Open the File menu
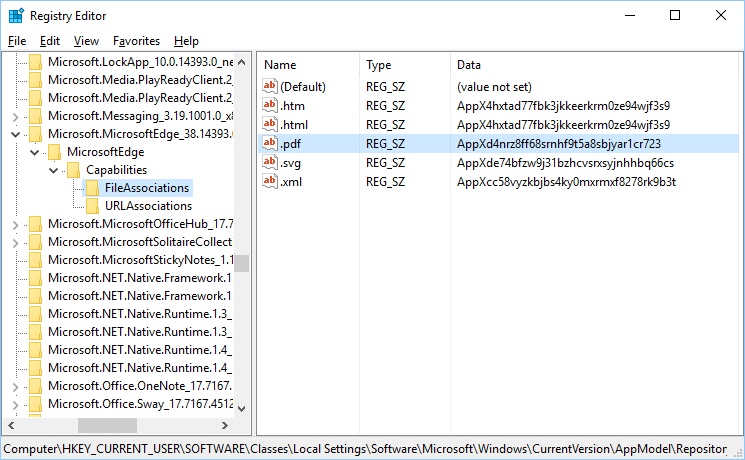The width and height of the screenshot is (745, 460). click(x=17, y=41)
